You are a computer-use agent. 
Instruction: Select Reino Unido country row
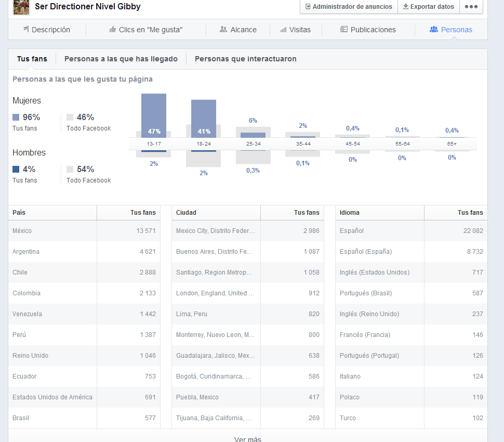coord(84,356)
